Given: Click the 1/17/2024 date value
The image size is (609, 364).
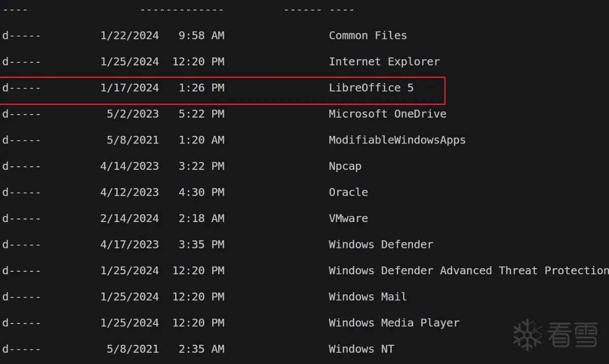Looking at the screenshot, I should (x=129, y=88).
